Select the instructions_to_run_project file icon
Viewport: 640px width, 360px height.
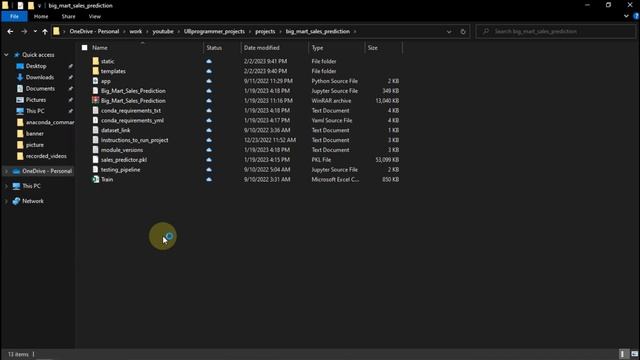pyautogui.click(x=96, y=140)
